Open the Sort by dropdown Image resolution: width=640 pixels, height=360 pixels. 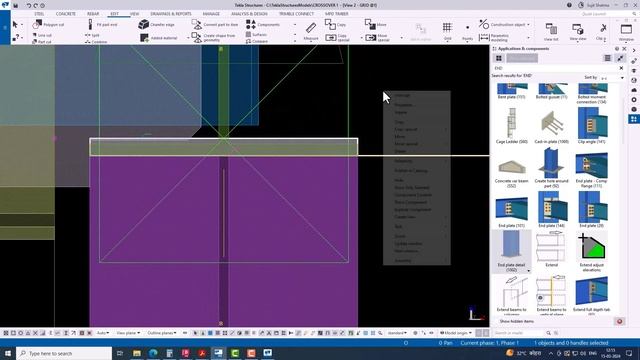pyautogui.click(x=611, y=78)
